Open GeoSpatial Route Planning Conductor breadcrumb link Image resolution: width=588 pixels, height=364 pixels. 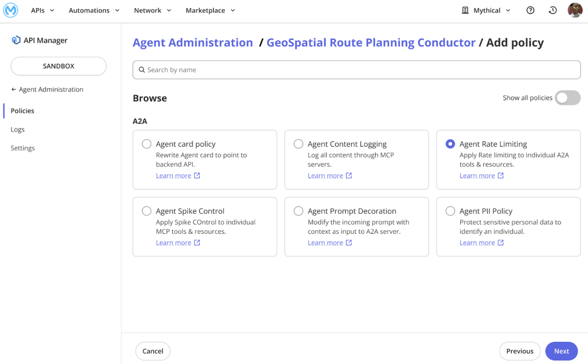371,42
